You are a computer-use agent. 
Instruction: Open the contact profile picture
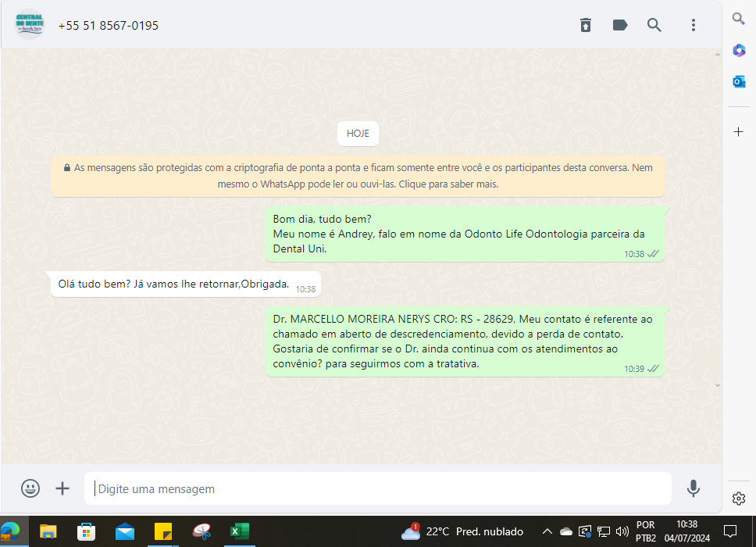(30, 24)
